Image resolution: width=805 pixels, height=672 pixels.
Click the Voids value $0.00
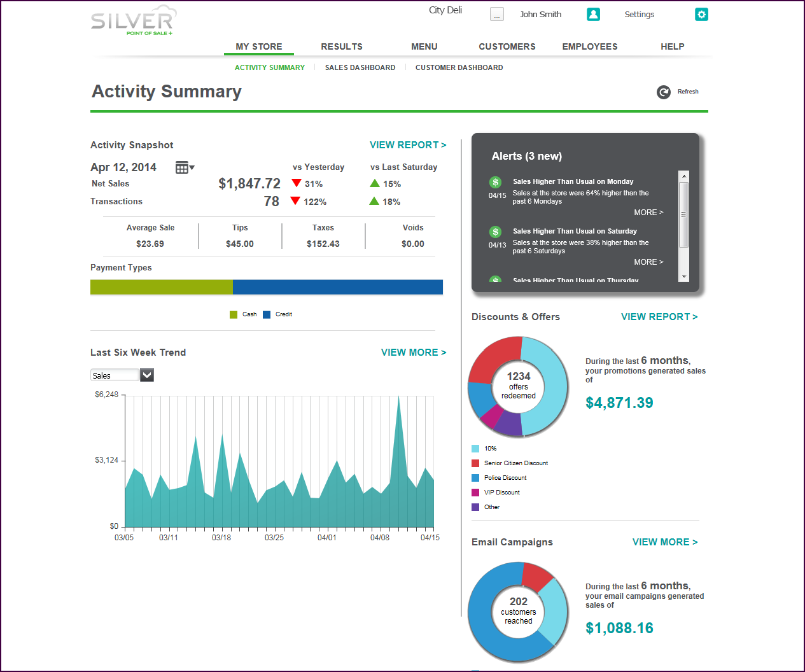pyautogui.click(x=413, y=244)
